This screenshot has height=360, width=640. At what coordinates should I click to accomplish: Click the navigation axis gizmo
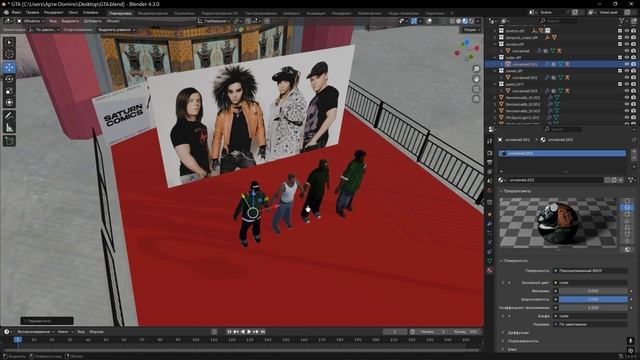click(467, 50)
